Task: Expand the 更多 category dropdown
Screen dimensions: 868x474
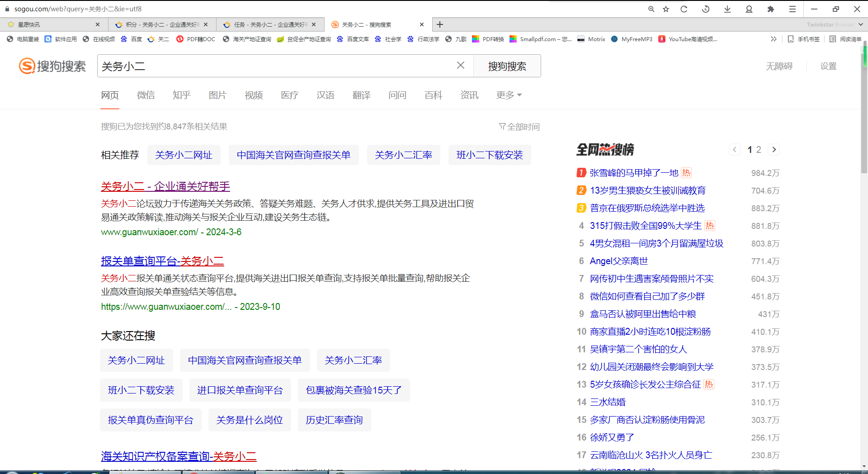Action: [x=509, y=95]
